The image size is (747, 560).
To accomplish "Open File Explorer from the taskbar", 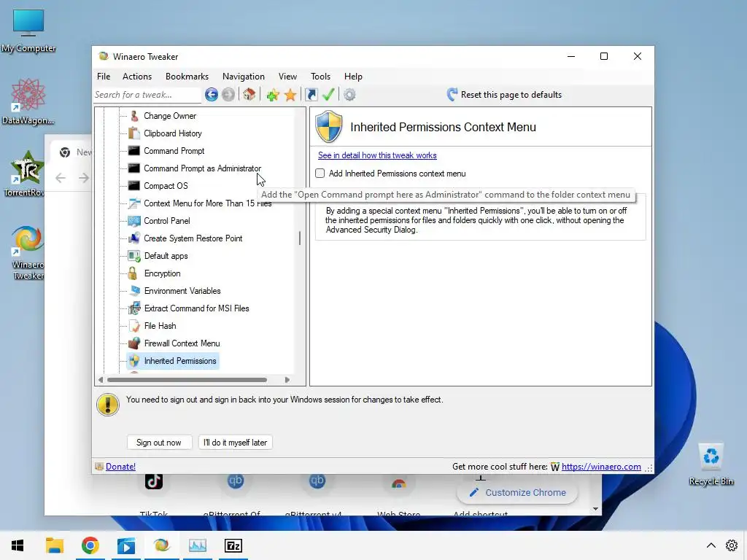I will click(x=54, y=545).
